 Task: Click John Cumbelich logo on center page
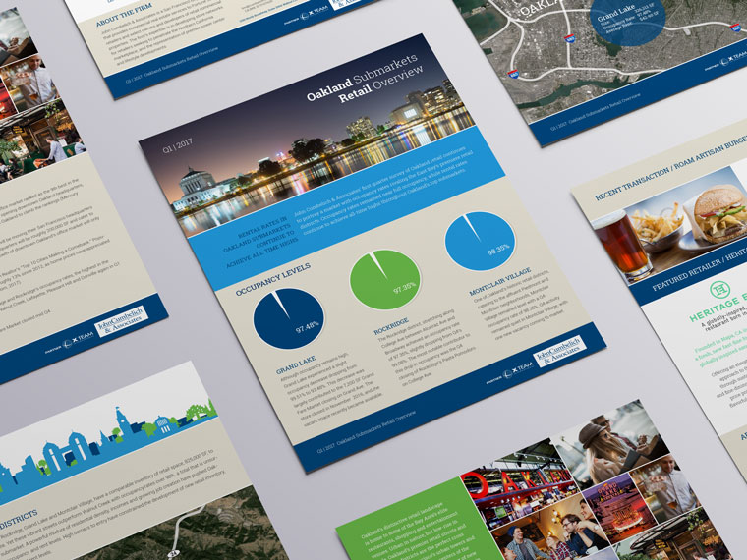point(559,350)
